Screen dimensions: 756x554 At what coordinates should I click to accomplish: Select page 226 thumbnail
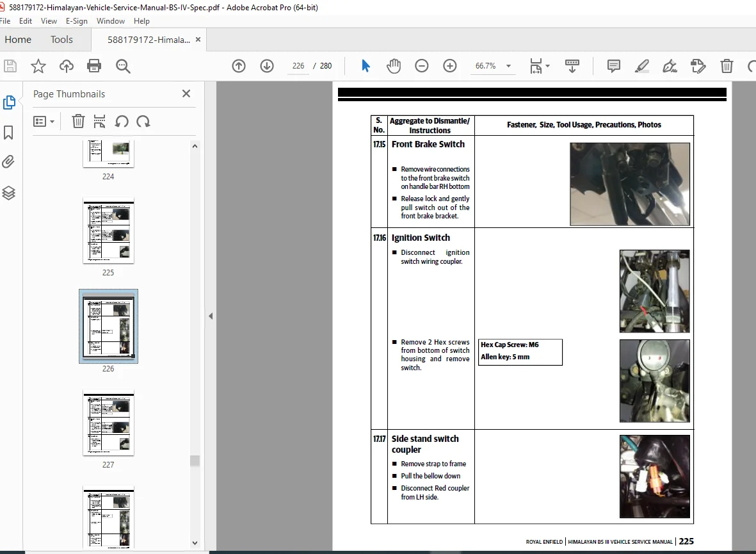click(x=108, y=326)
